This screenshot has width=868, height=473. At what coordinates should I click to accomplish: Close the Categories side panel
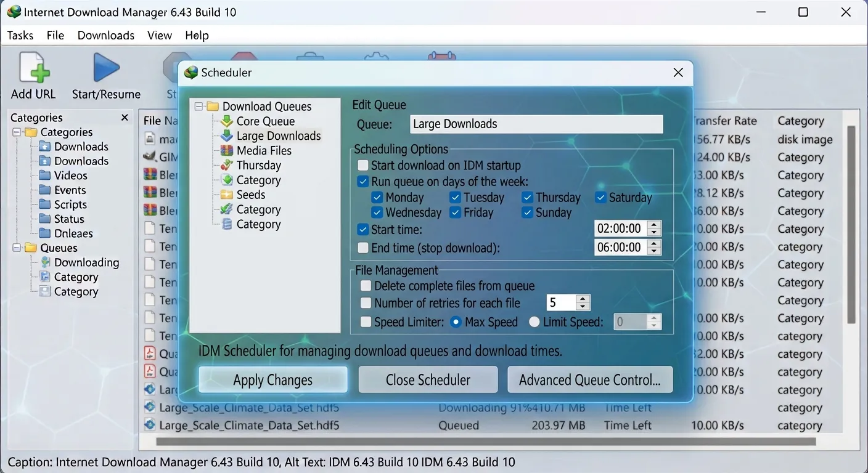(x=125, y=118)
